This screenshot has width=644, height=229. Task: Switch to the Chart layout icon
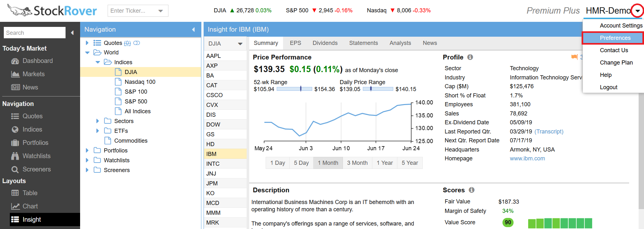[x=15, y=206]
